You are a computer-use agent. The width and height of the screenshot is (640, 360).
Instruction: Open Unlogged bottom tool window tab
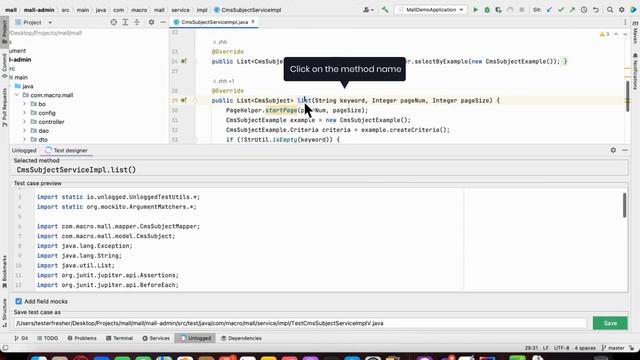point(196,338)
